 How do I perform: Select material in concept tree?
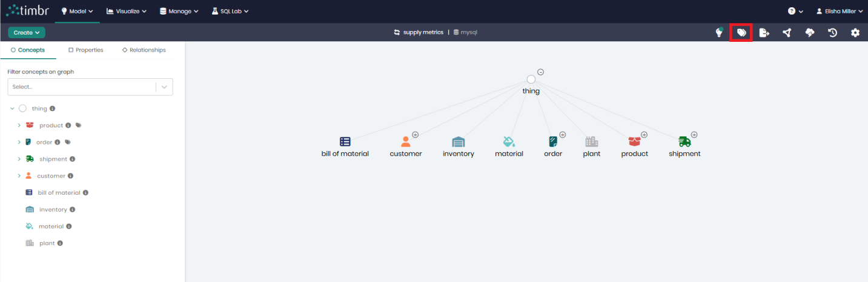(51, 226)
